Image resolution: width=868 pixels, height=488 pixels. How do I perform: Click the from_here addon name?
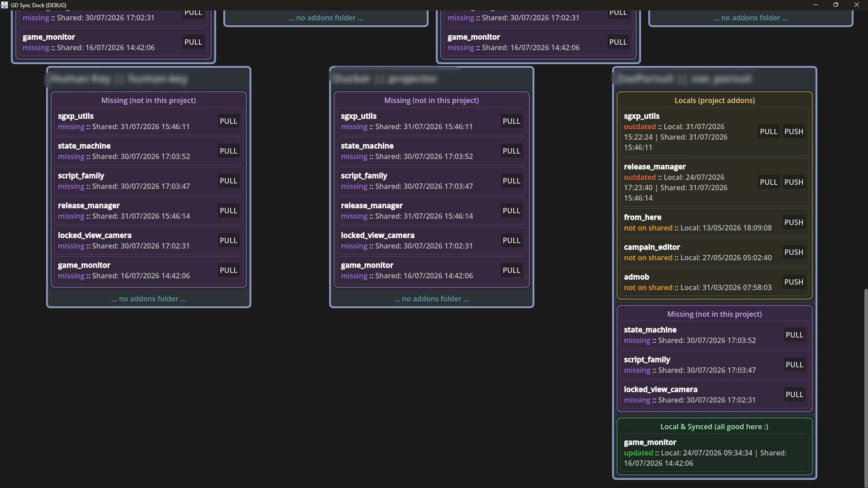642,217
